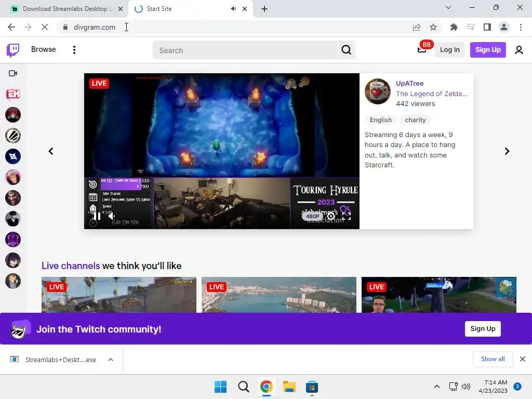
Task: Mute the featured stream volume
Action: tap(112, 216)
